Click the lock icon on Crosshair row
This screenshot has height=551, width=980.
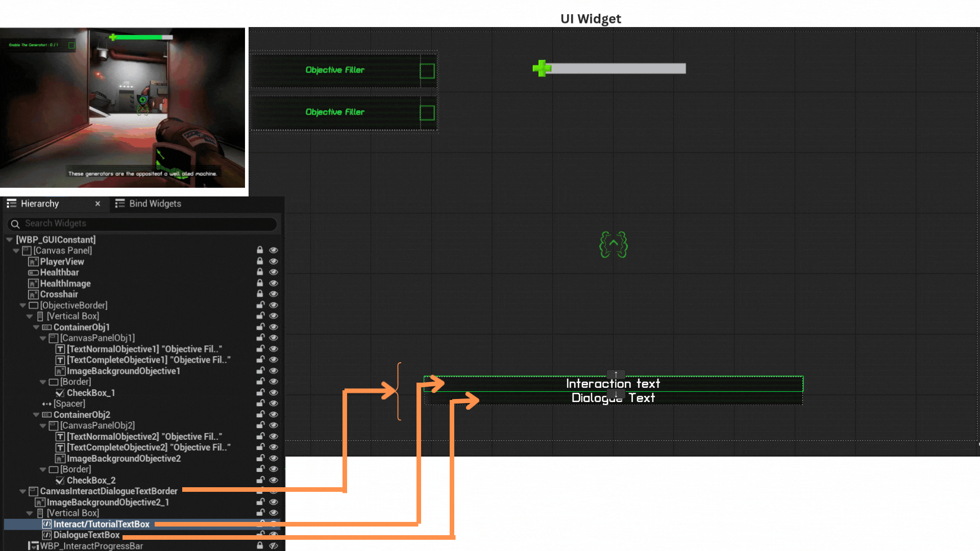point(260,294)
